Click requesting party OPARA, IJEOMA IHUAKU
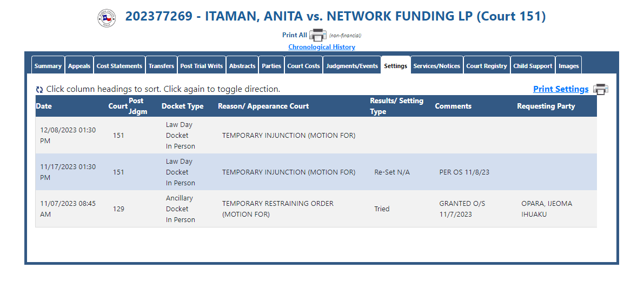644x288 pixels. point(547,209)
